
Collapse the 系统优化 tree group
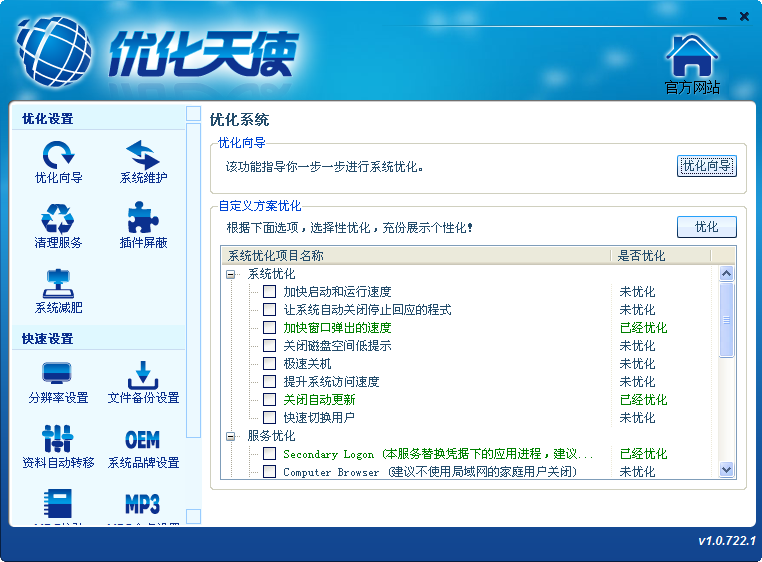(230, 274)
